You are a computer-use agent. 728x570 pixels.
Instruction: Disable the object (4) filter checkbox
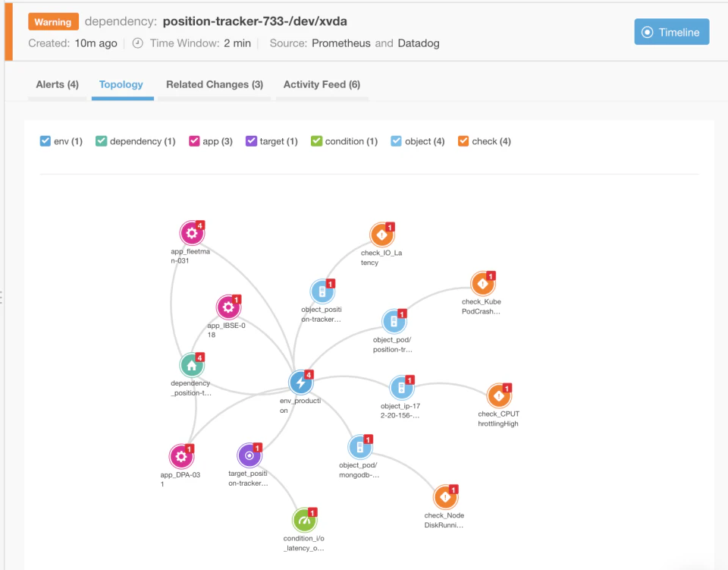395,140
